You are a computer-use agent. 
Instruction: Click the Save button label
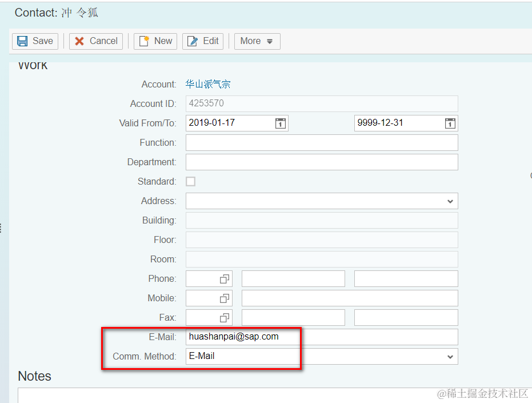(x=43, y=41)
